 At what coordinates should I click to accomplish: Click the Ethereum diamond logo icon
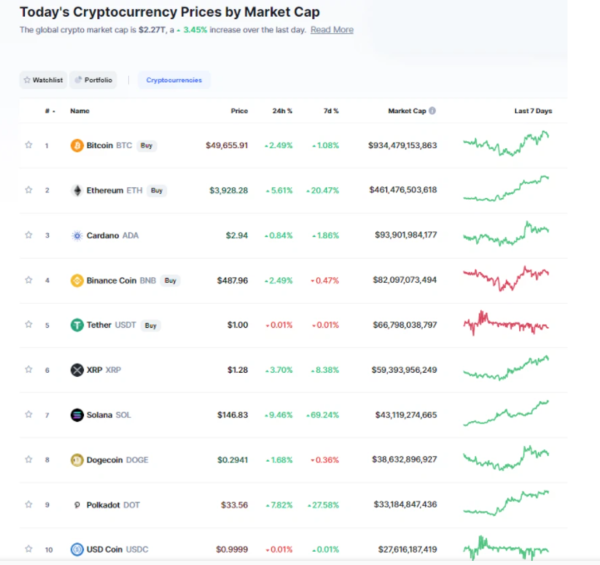pyautogui.click(x=77, y=191)
